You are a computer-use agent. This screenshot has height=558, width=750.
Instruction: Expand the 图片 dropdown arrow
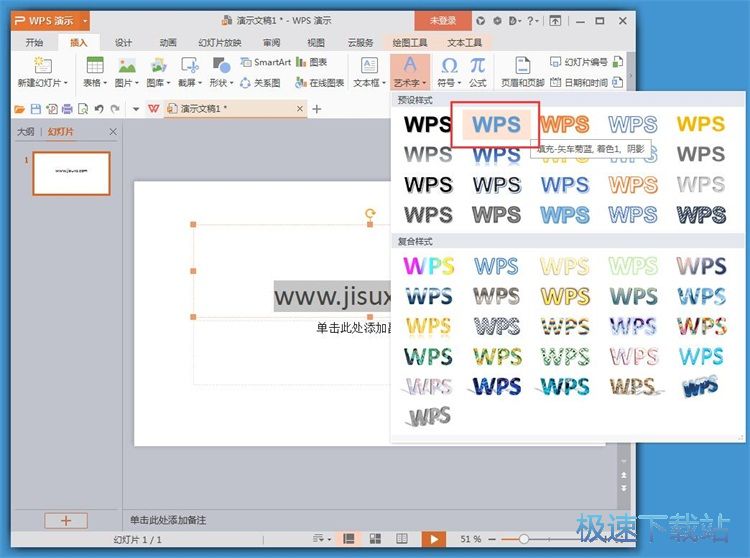click(x=137, y=83)
